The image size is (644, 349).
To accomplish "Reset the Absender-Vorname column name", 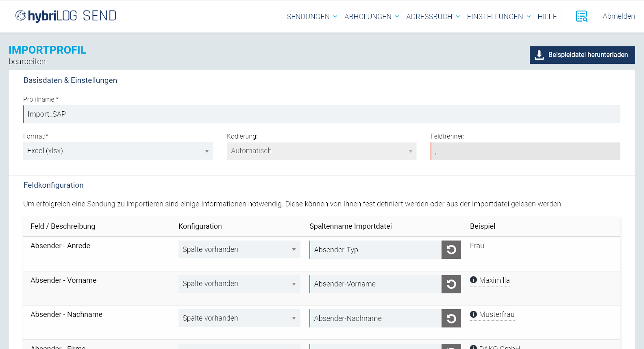I will pos(451,284).
